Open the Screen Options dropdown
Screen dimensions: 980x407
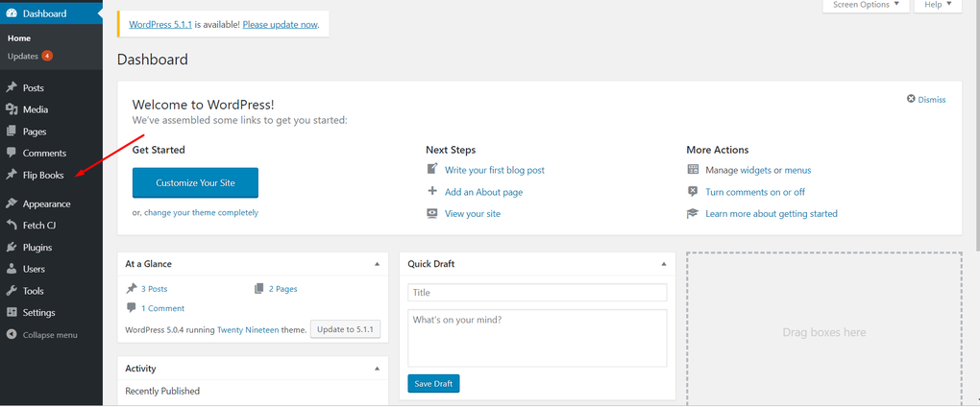[865, 5]
